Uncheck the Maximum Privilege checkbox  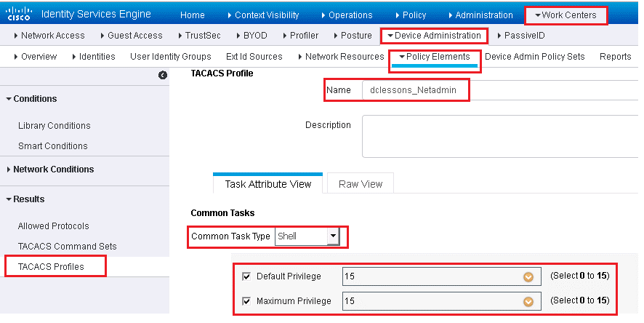click(x=246, y=301)
